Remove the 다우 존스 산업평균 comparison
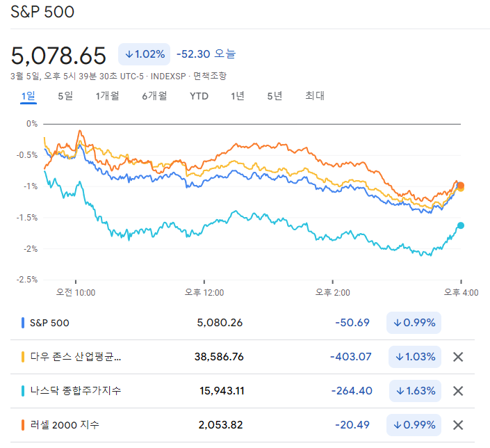This screenshot has width=490, height=448. click(458, 357)
